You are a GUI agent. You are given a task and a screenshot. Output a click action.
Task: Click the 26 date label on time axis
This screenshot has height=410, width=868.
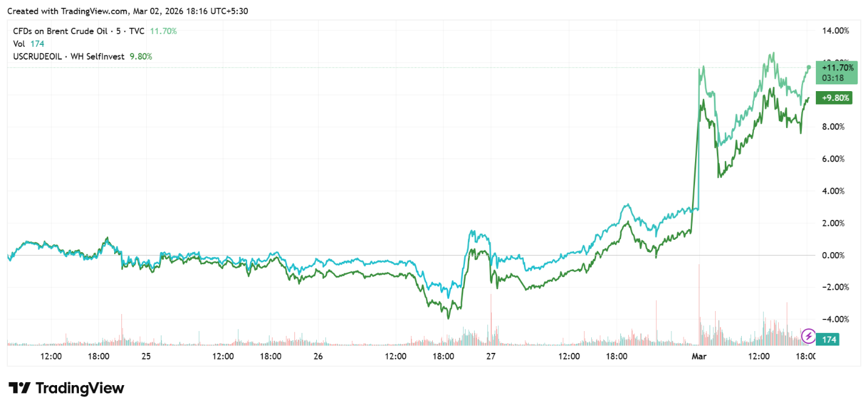318,357
